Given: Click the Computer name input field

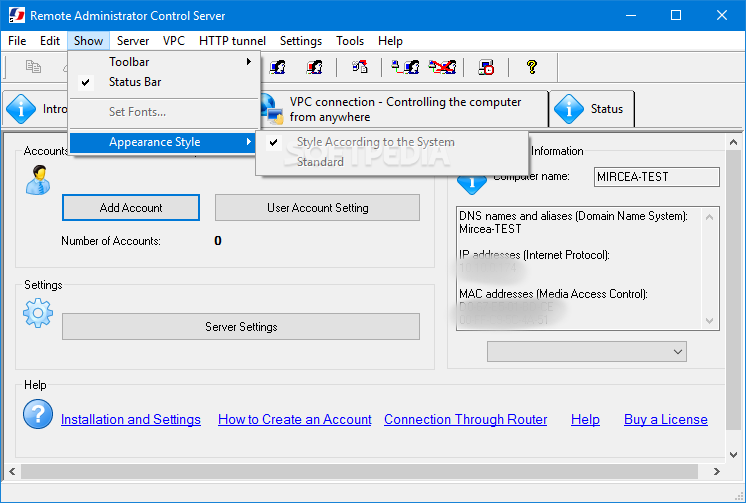Looking at the screenshot, I should (657, 177).
